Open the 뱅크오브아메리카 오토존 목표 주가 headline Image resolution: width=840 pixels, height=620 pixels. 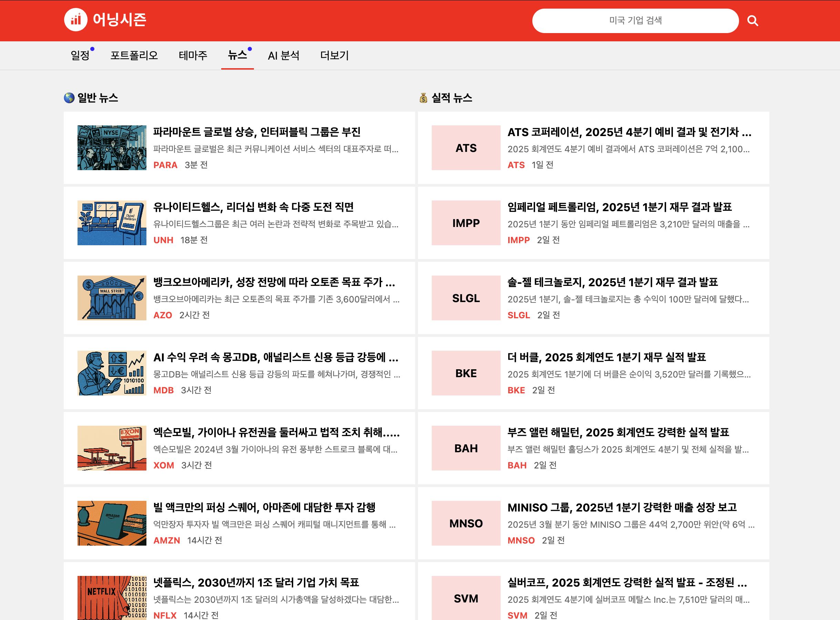[x=274, y=282]
